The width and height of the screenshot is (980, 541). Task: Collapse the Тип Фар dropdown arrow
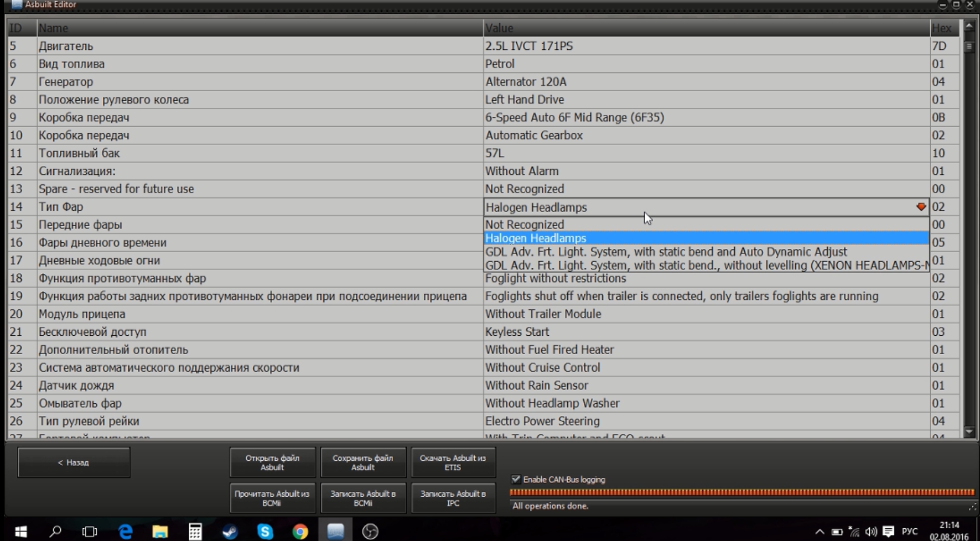[x=921, y=207]
